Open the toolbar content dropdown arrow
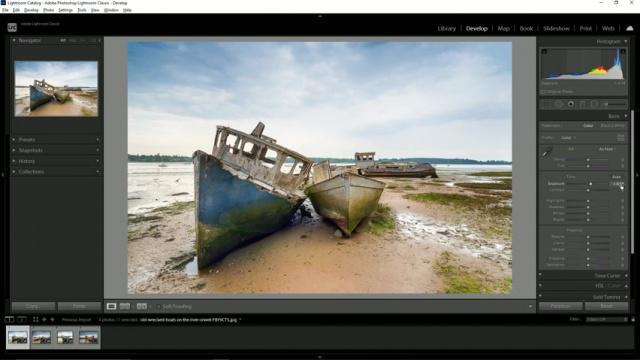Screen dimensions: 640x360 pos(530,307)
